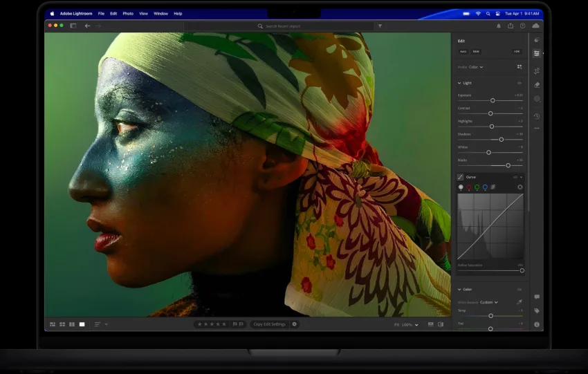588x374 pixels.
Task: Expand the Profile Color dropdown
Action: pos(476,67)
